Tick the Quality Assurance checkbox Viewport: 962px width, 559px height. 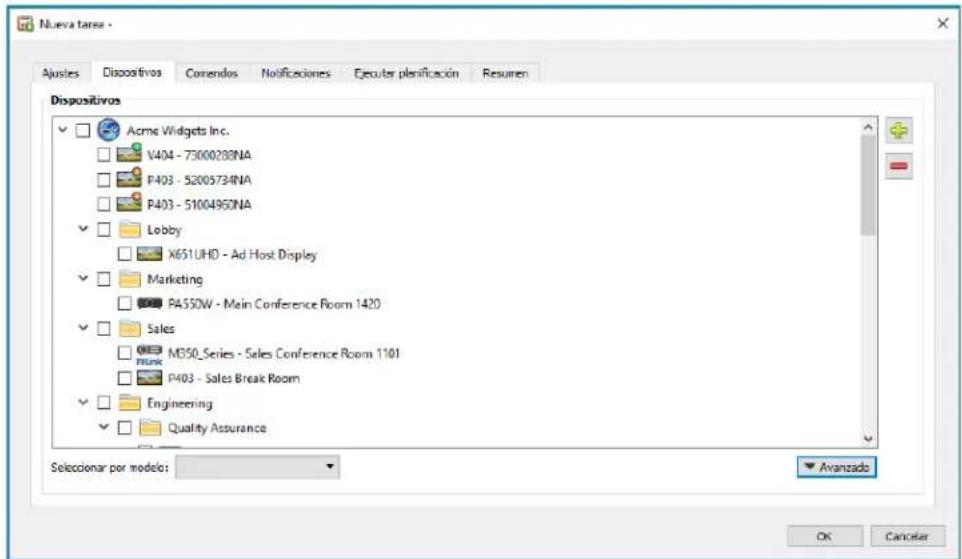(x=125, y=428)
